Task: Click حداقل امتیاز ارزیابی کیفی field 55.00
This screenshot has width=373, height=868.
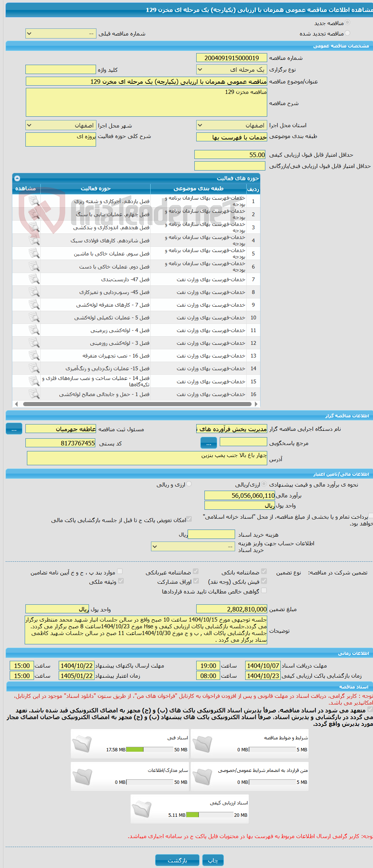Action: [231, 155]
